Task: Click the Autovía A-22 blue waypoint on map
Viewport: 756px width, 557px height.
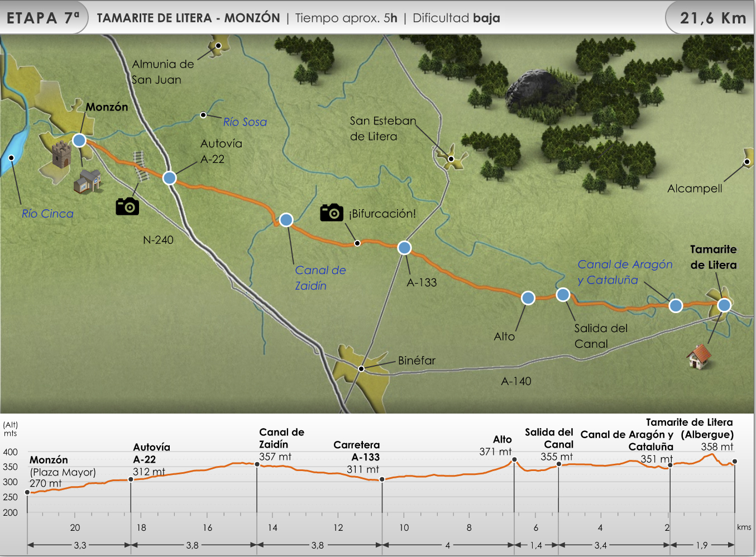Action: coord(169,178)
